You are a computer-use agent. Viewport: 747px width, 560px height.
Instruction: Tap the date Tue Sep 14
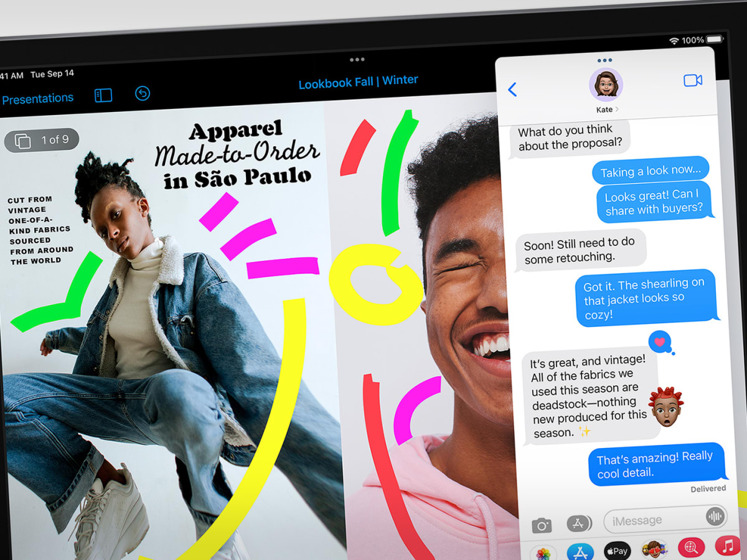coord(52,74)
